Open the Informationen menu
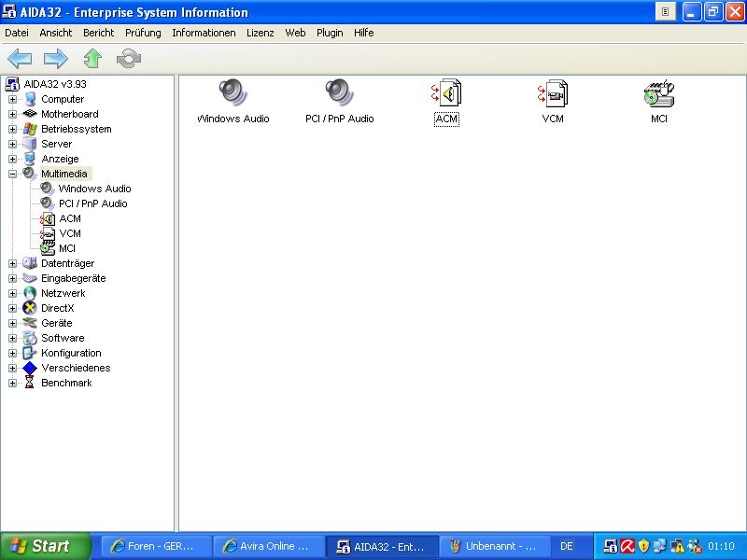The image size is (747, 560). (204, 33)
